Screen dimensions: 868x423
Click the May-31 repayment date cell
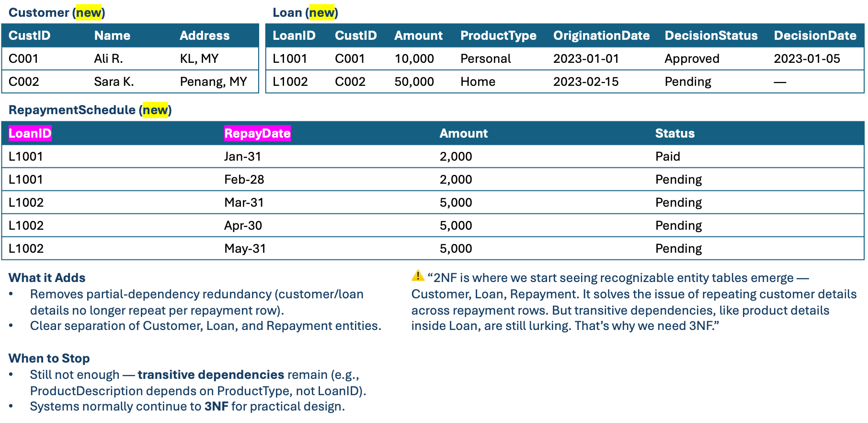point(245,248)
